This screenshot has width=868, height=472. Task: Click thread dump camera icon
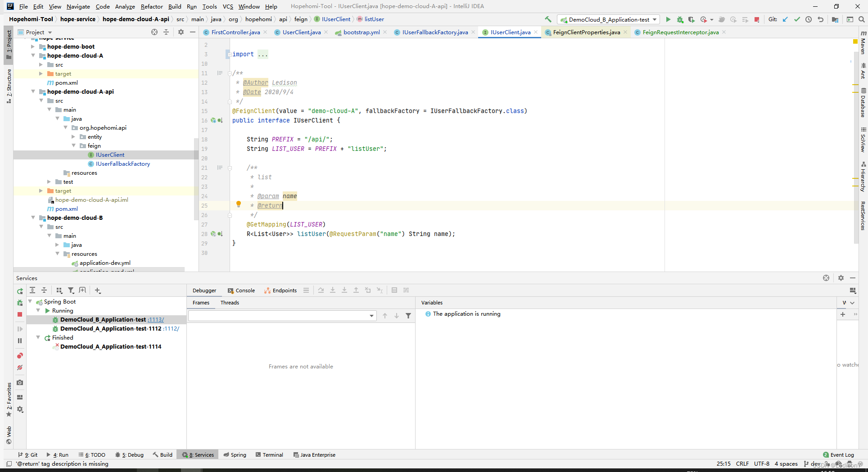pyautogui.click(x=20, y=382)
